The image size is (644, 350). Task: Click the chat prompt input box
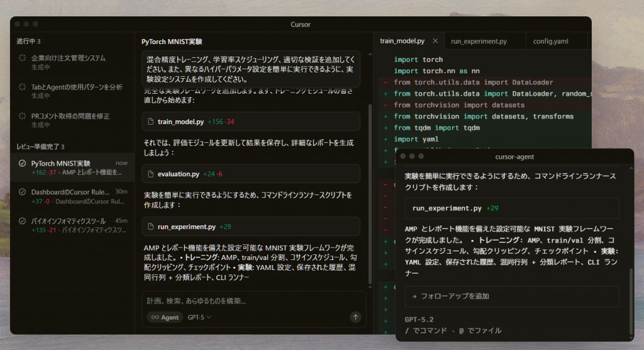(x=250, y=301)
